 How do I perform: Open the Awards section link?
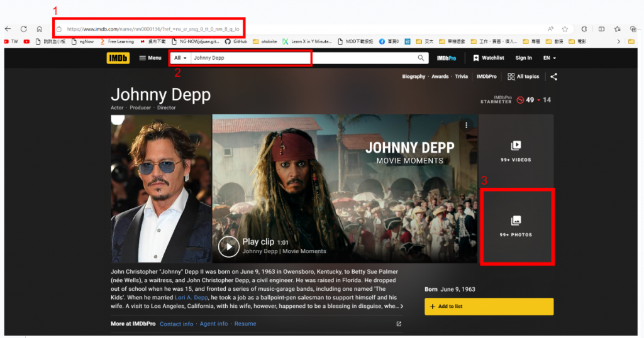(440, 77)
